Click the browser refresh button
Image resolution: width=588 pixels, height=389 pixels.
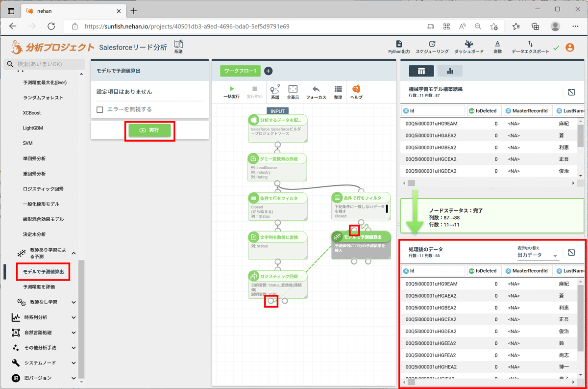point(50,26)
